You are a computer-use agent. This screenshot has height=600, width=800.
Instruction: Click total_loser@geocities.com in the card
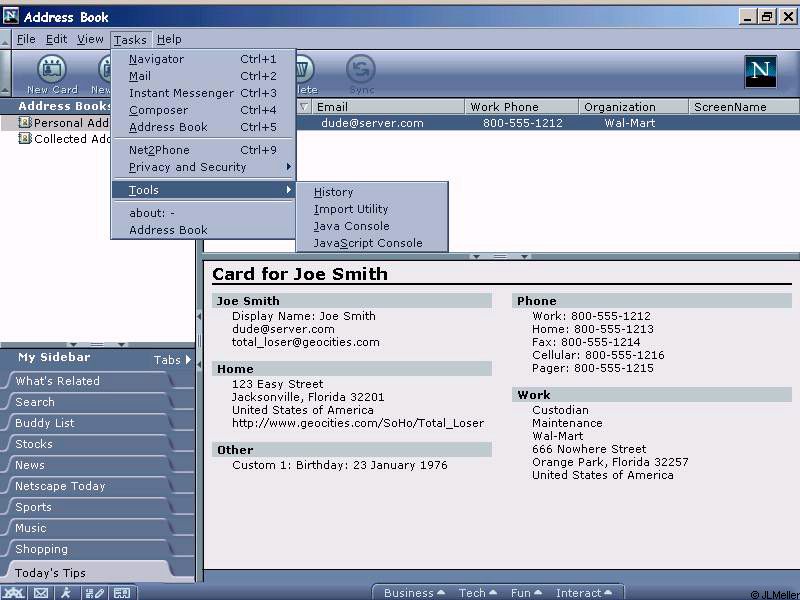point(306,342)
